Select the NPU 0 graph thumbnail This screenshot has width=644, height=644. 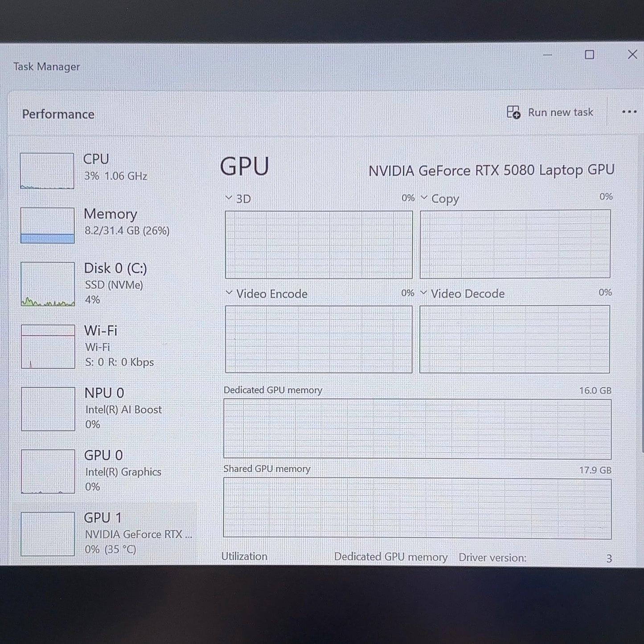tap(48, 409)
